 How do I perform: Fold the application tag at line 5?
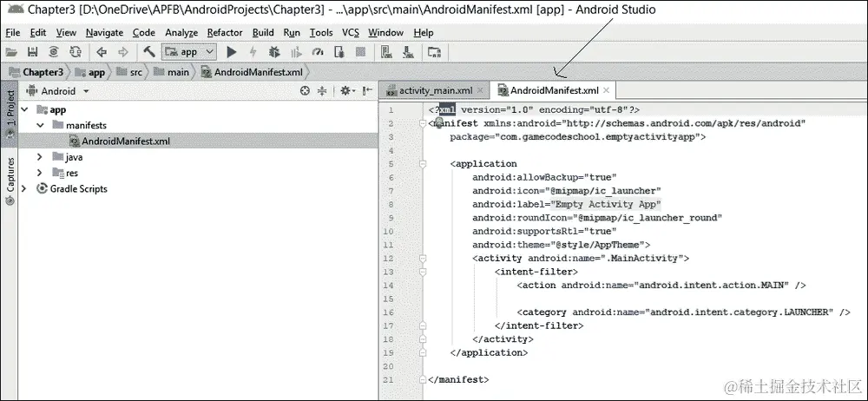coord(423,164)
